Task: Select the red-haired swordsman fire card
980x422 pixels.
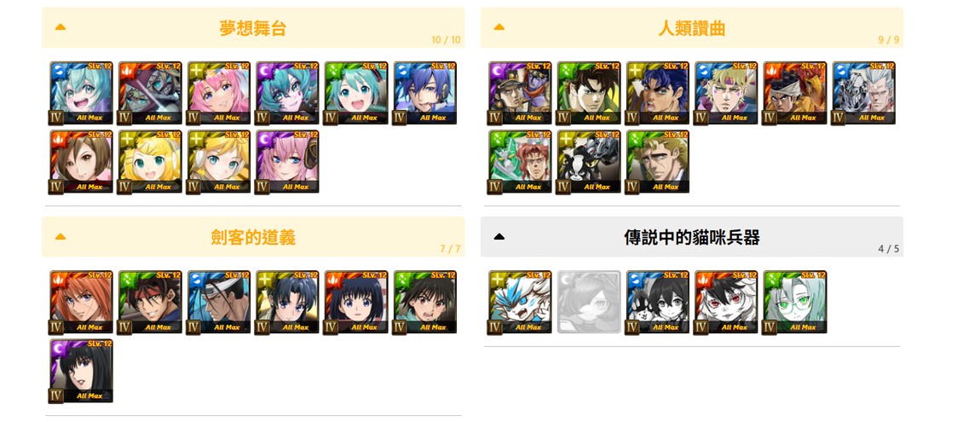Action: (x=81, y=302)
